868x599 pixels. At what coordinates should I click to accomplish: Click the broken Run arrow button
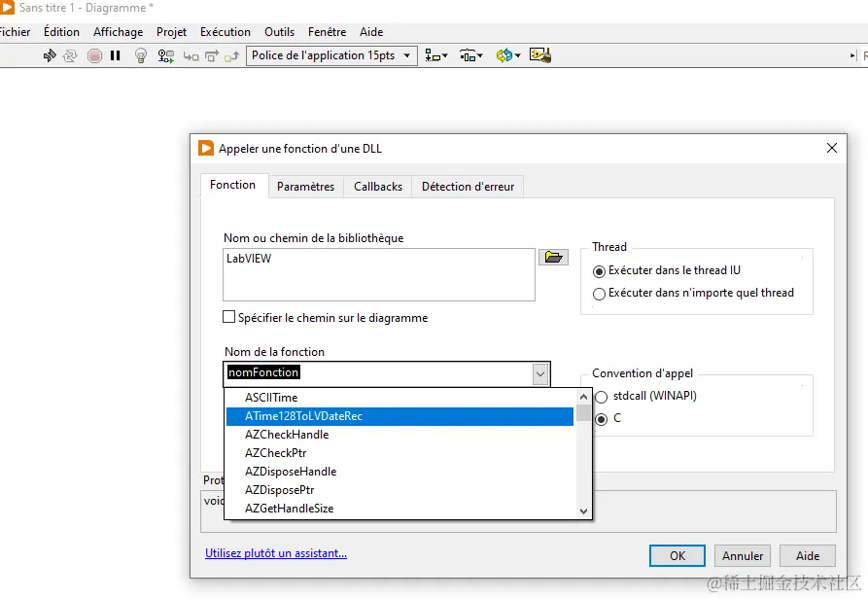click(50, 55)
